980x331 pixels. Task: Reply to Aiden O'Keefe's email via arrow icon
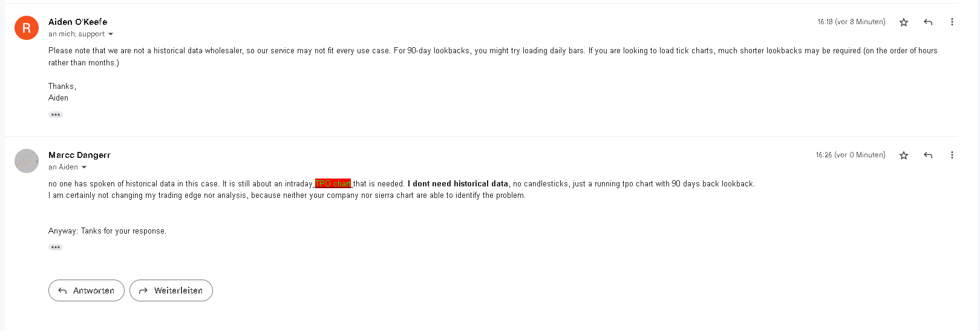pyautogui.click(x=928, y=22)
